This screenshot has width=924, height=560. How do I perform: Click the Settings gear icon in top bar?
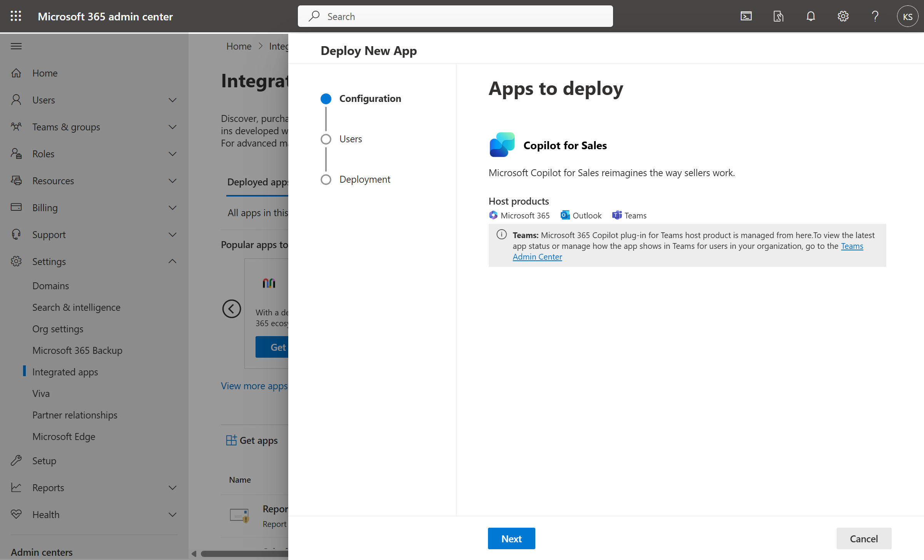coord(843,16)
